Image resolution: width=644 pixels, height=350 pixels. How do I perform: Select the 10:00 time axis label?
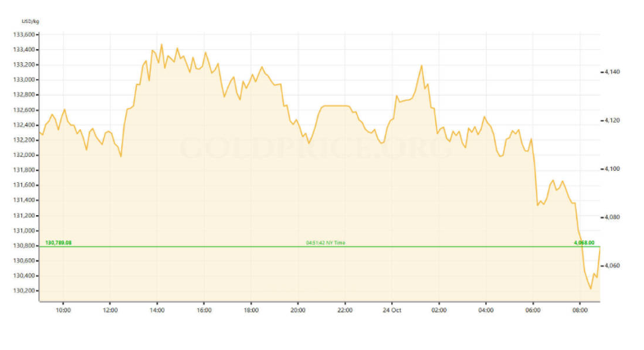pyautogui.click(x=63, y=310)
